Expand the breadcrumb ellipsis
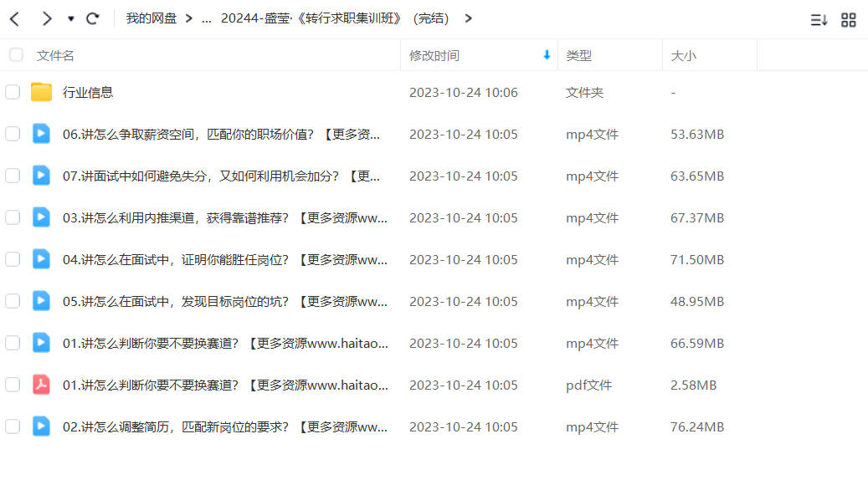 207,18
